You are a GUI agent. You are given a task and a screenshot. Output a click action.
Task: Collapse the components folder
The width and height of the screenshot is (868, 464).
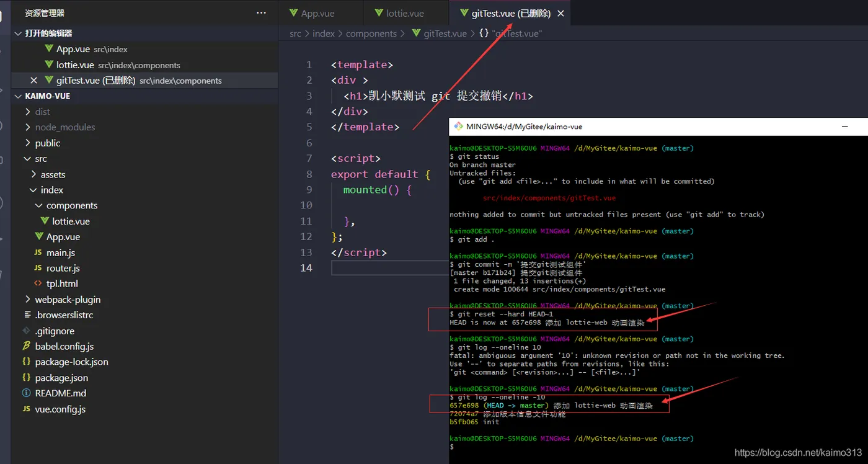(x=39, y=206)
